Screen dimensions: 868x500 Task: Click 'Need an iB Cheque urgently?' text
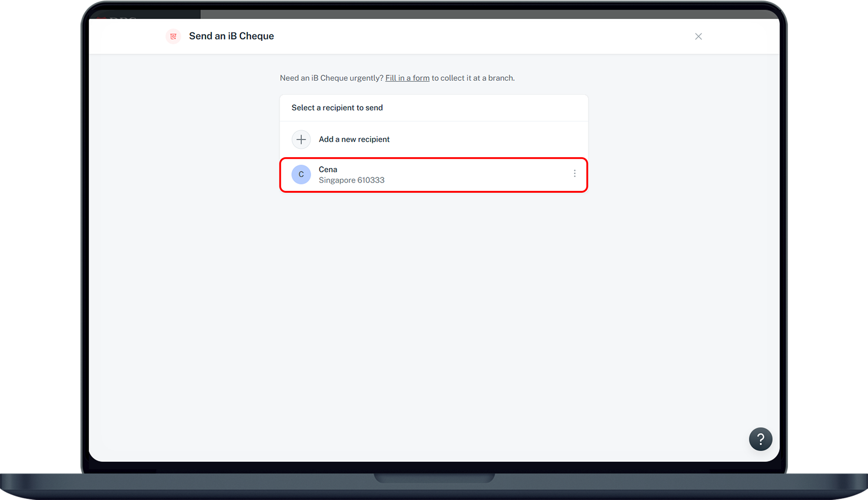331,78
